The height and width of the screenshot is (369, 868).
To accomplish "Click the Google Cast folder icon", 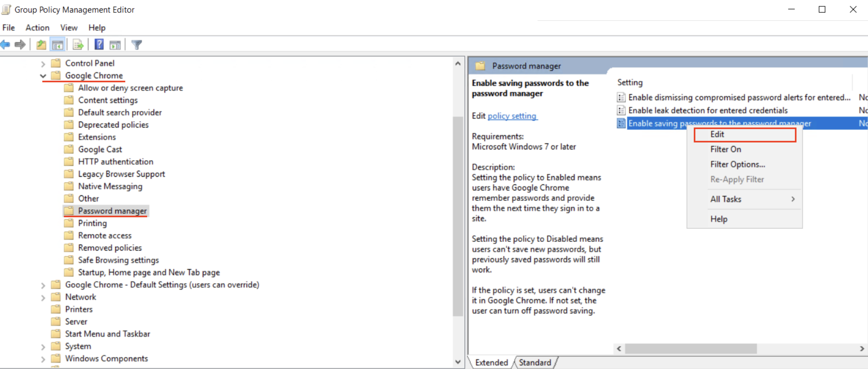I will (x=69, y=149).
